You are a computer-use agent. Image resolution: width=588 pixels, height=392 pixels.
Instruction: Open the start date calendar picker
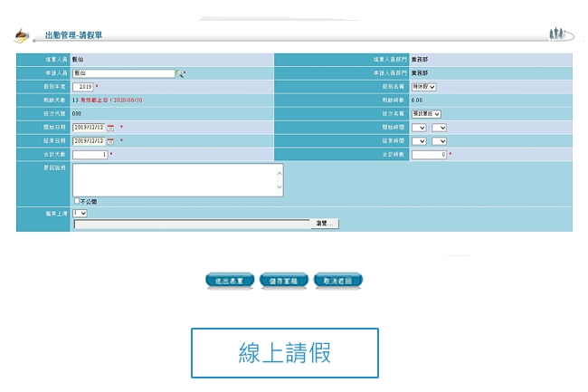110,128
